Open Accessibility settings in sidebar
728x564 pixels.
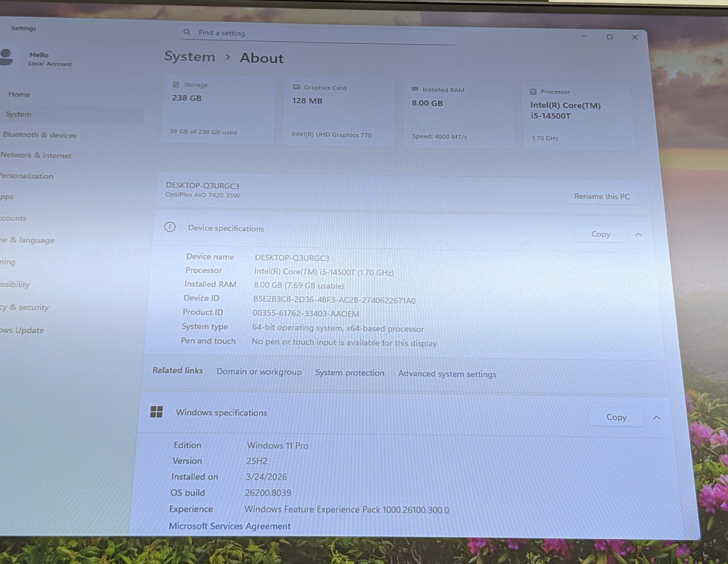coord(15,284)
